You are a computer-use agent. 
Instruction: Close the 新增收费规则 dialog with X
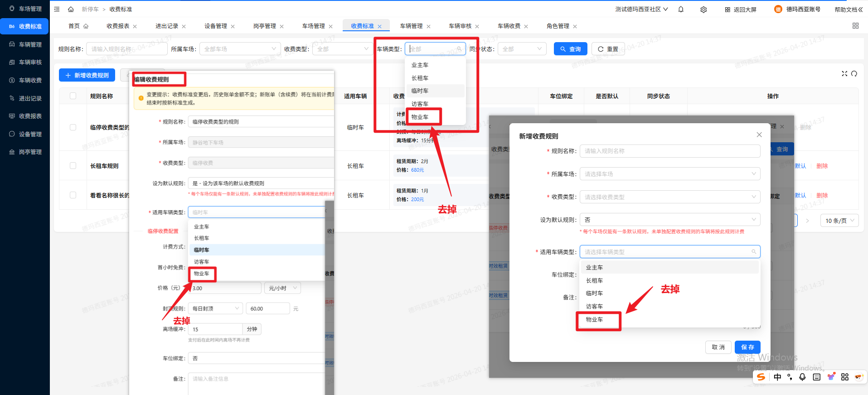pos(759,135)
